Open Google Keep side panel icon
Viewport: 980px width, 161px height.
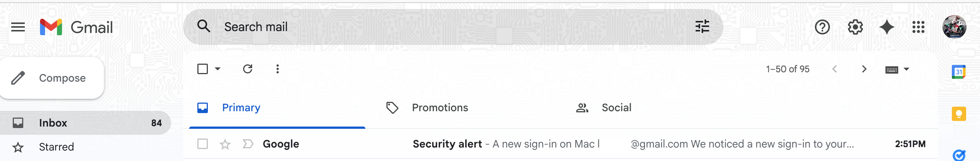point(958,114)
